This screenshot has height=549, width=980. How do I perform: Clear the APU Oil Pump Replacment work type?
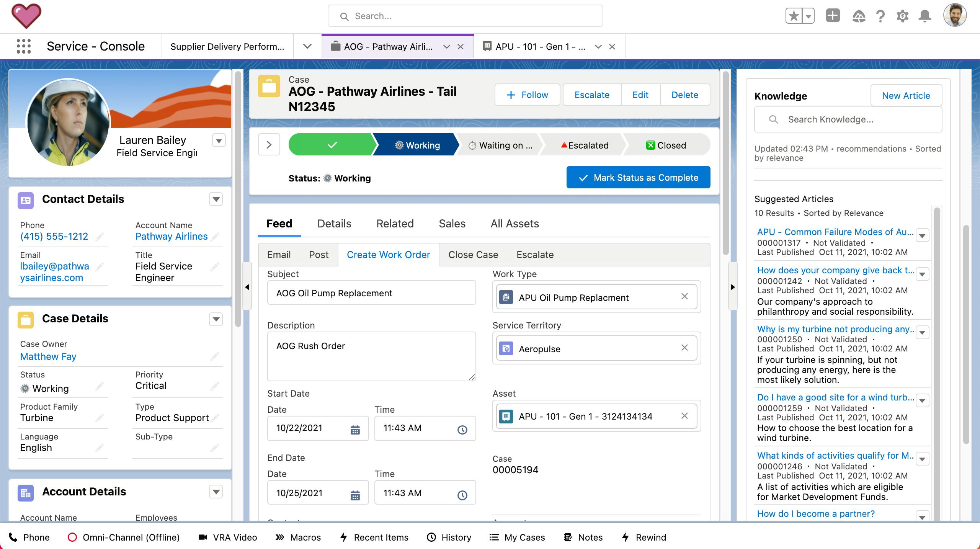click(684, 296)
